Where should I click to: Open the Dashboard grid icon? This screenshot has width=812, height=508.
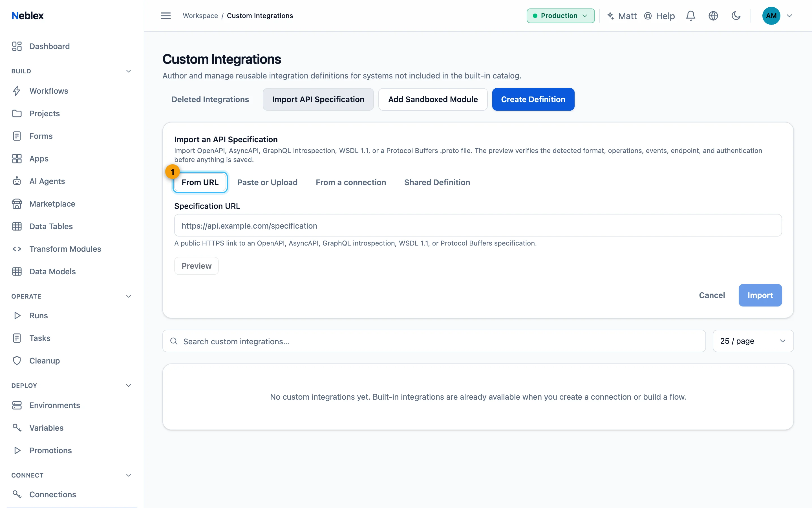[17, 46]
